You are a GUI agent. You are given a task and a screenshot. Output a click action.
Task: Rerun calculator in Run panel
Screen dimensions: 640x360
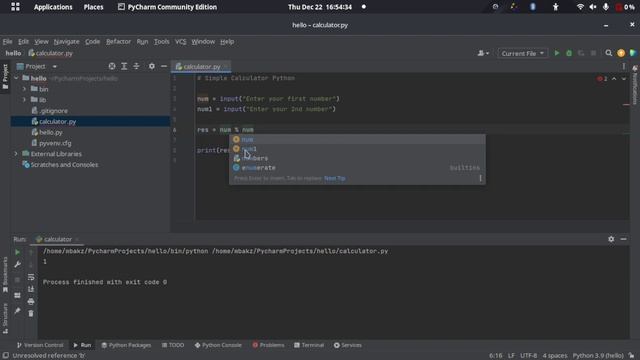17,252
